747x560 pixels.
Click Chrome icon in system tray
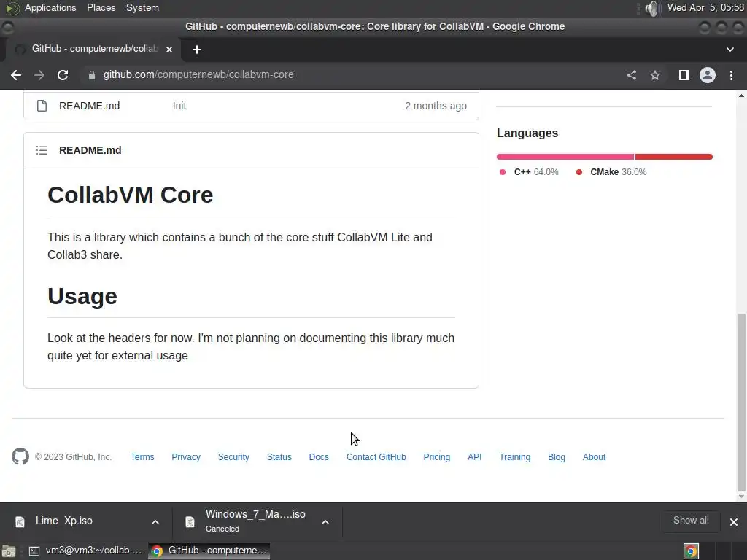[692, 551]
